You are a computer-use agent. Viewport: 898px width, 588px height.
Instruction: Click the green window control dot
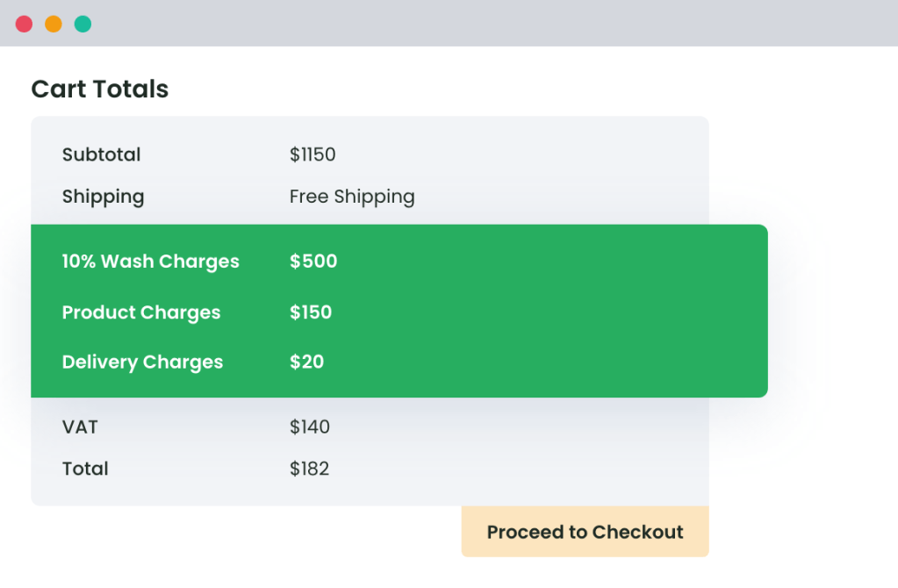click(x=83, y=24)
